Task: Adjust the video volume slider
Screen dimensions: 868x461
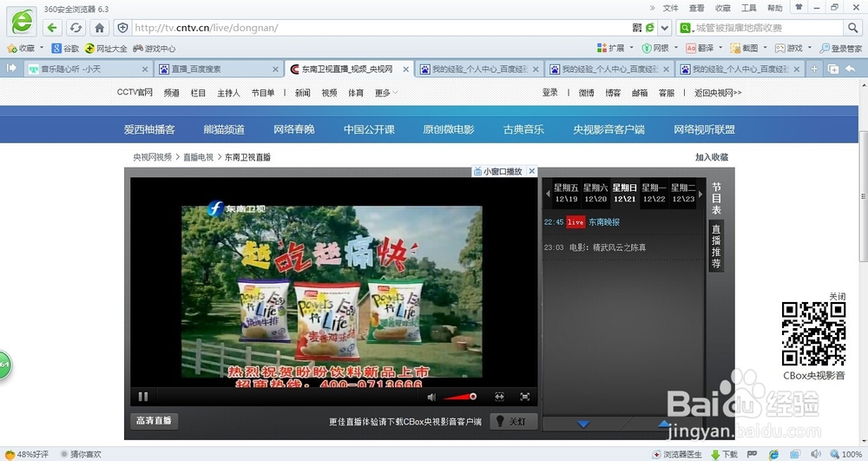Action: coord(460,396)
